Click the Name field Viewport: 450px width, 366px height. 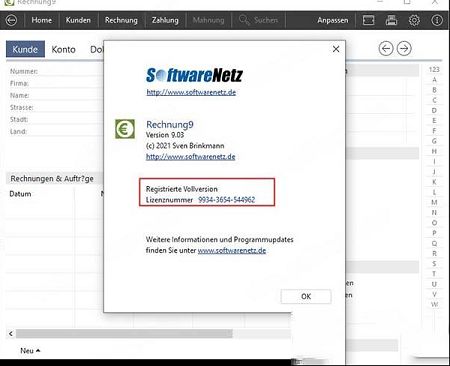tap(55, 95)
